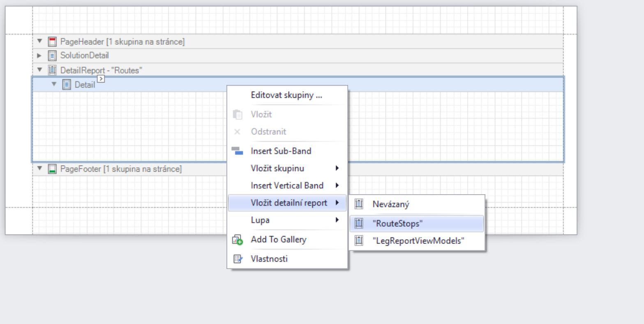Click the PageHeader band icon
This screenshot has height=324, width=644.
[52, 41]
